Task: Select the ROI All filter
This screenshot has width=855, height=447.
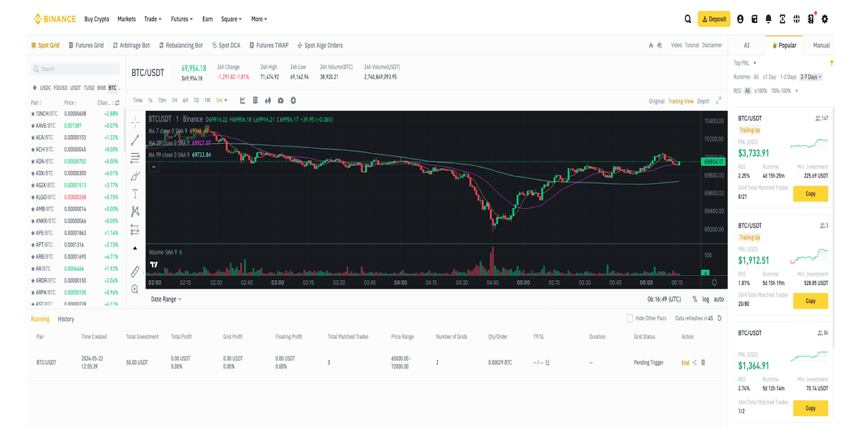Action: (748, 91)
